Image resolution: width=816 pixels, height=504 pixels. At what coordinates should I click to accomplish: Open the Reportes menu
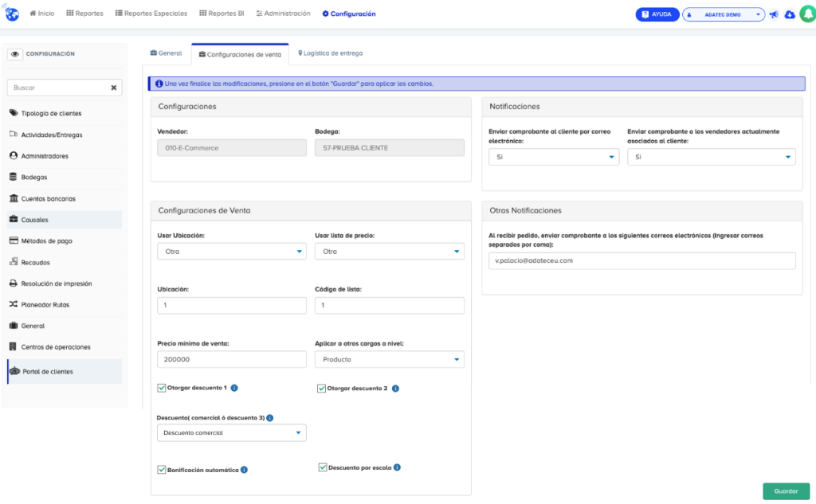pyautogui.click(x=84, y=14)
